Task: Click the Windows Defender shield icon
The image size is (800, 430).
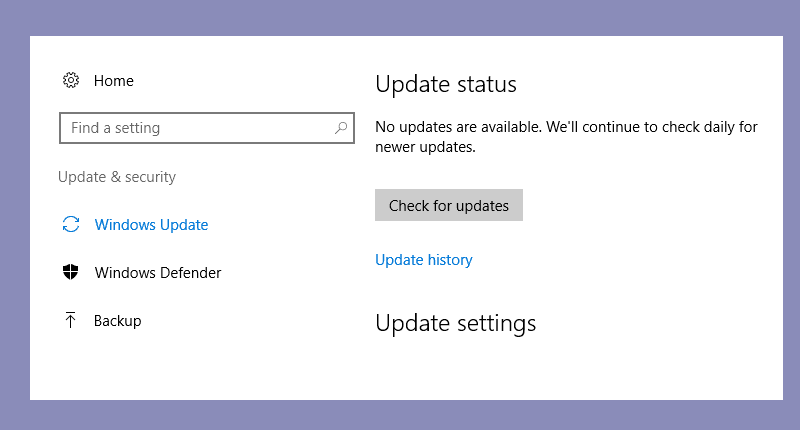Action: coord(70,272)
